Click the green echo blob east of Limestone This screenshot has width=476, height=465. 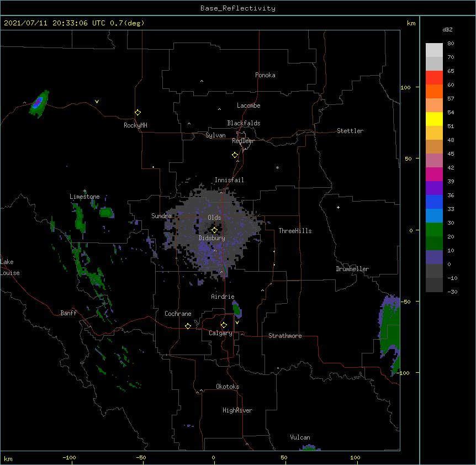pos(107,213)
